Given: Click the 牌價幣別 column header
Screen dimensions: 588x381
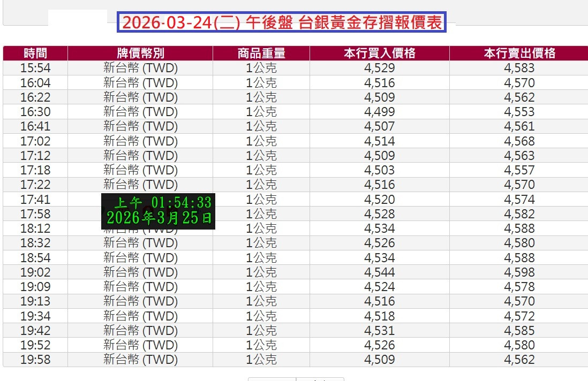Looking at the screenshot, I should [140, 53].
